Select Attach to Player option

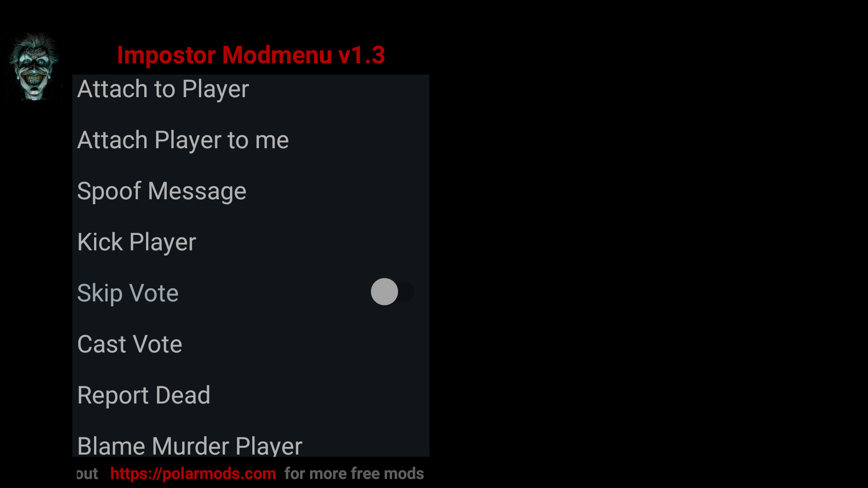coord(163,88)
